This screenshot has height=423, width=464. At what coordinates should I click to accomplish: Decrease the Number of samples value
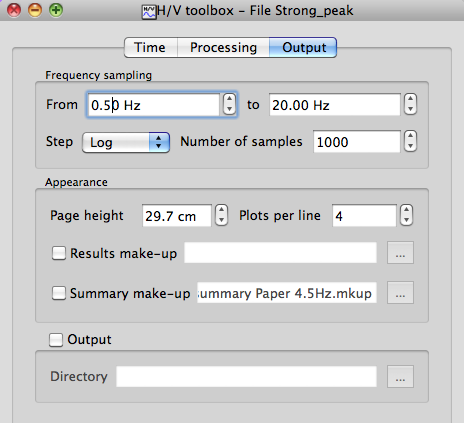point(410,146)
